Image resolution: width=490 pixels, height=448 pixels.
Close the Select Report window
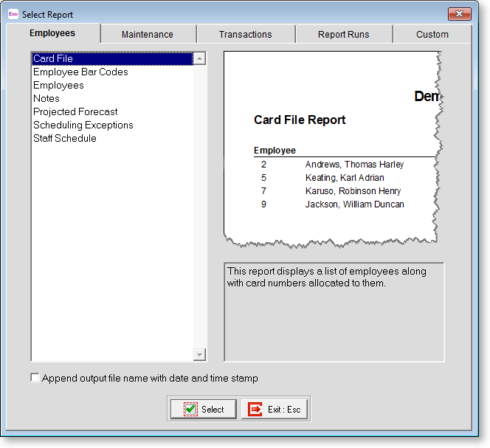[459, 14]
